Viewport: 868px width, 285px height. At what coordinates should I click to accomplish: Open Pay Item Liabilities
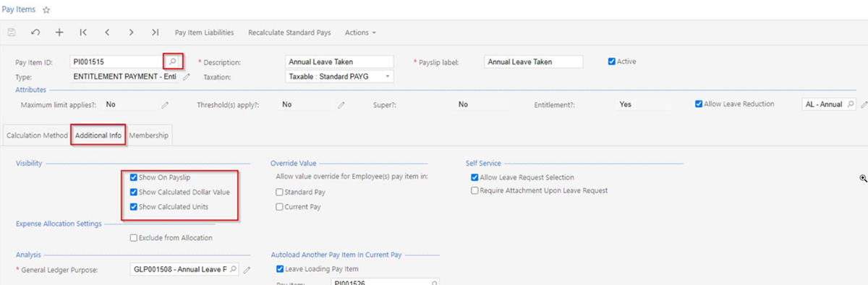click(204, 33)
